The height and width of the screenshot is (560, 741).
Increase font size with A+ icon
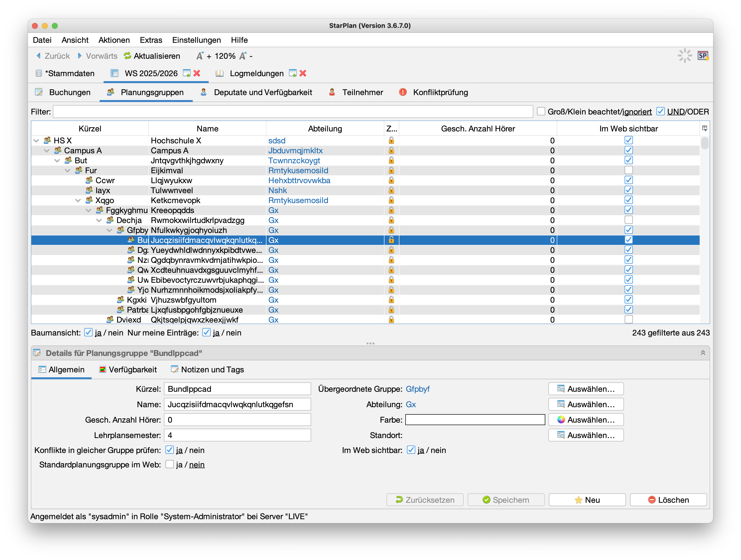[200, 56]
